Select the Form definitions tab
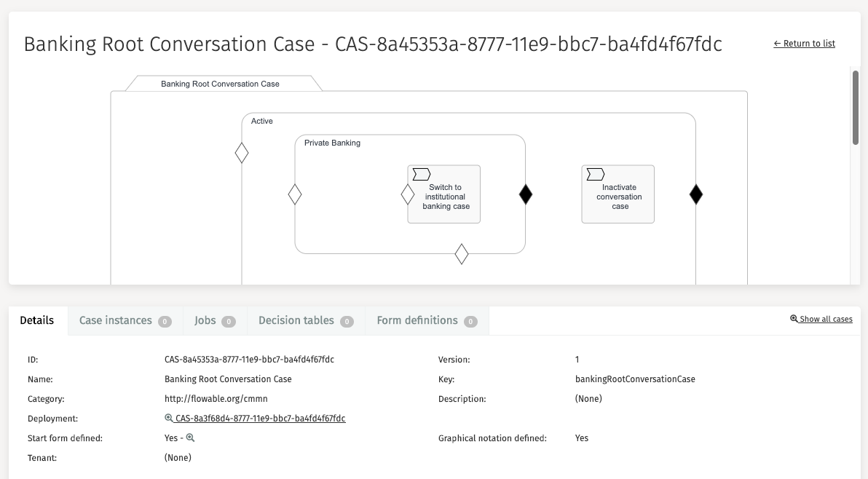Viewport: 868px width, 479px height. (x=426, y=321)
